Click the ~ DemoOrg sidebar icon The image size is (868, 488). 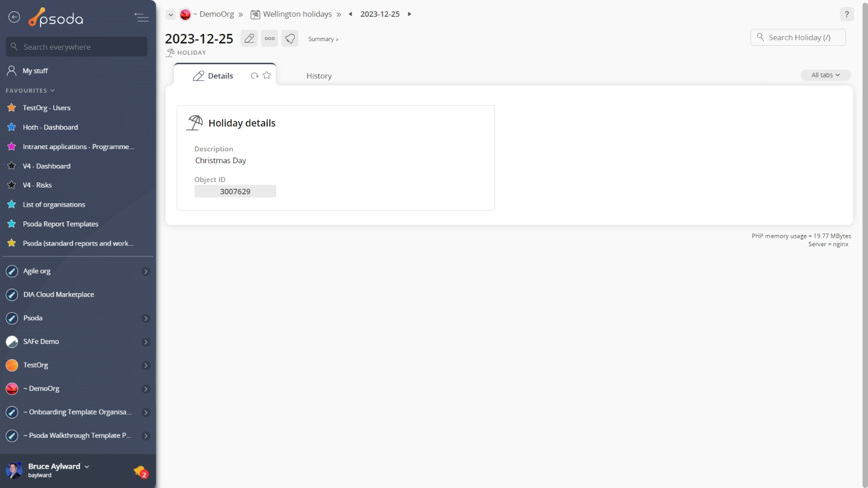12,389
